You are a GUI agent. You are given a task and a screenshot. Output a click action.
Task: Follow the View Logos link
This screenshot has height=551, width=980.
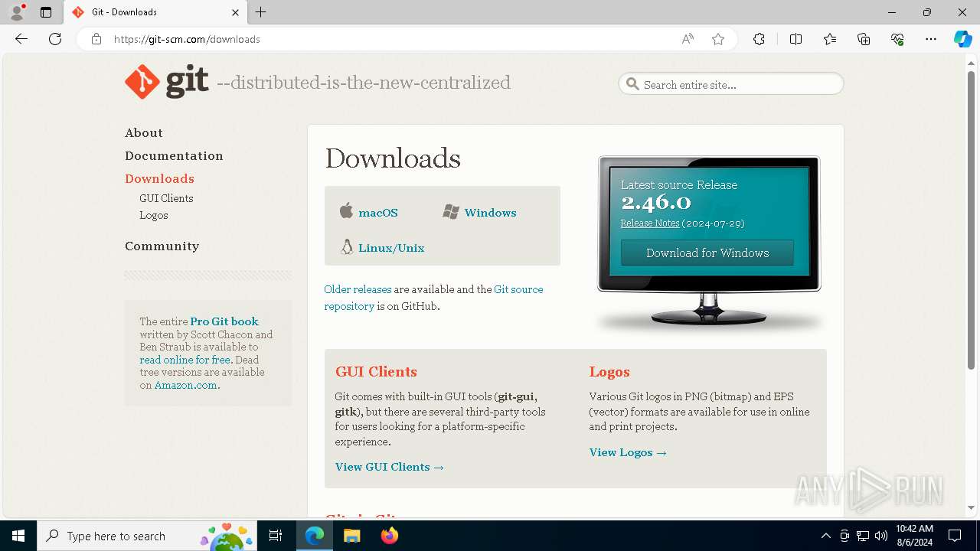628,452
